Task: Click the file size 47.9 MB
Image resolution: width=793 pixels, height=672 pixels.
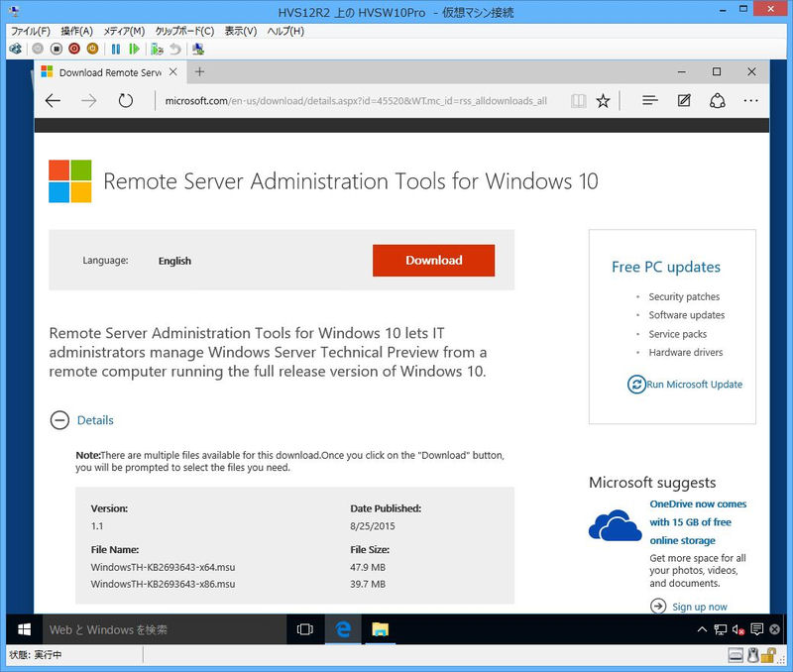Action: tap(368, 567)
